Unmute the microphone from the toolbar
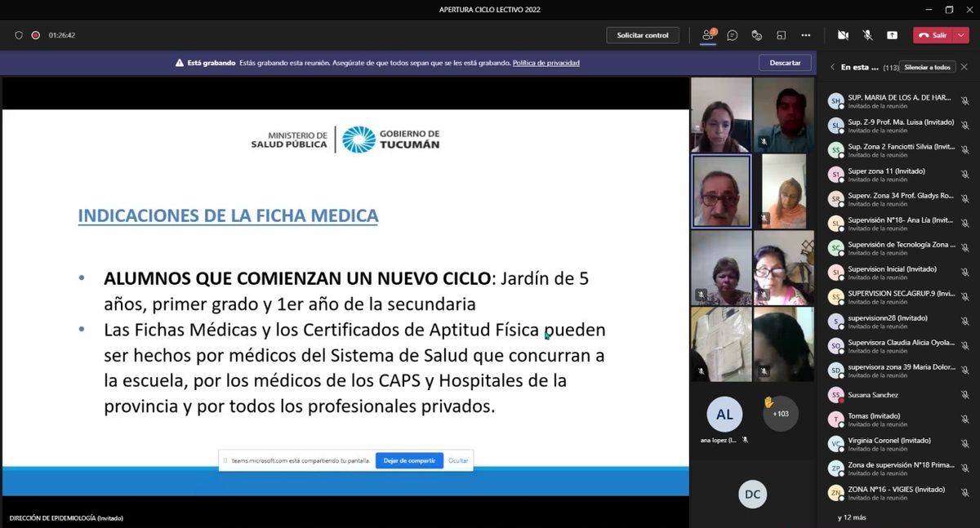The image size is (980, 528). (x=868, y=35)
